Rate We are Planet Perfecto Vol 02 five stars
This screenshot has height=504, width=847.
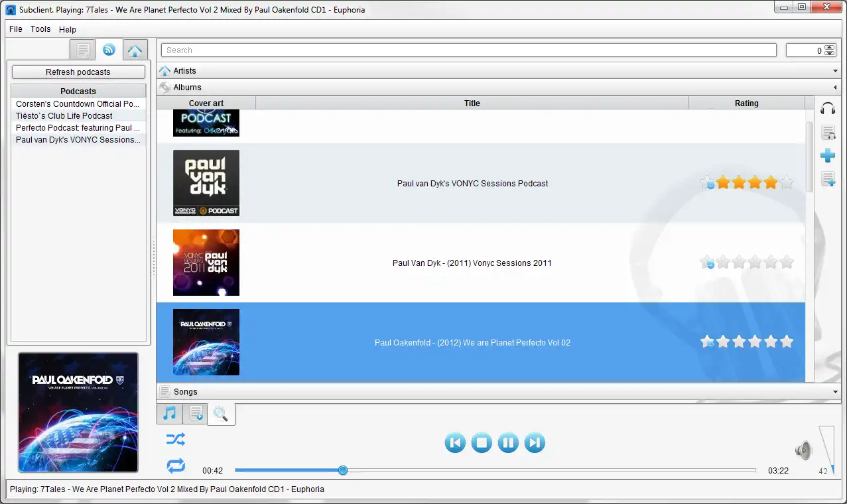(x=787, y=342)
